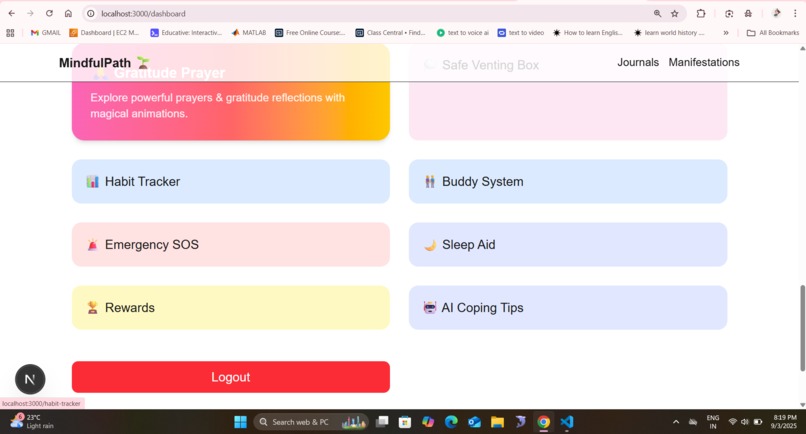Show hidden system tray icons

[676, 422]
